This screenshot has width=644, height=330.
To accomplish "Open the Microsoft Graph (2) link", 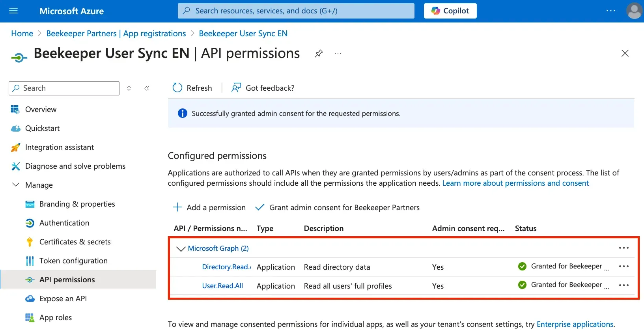I will click(x=218, y=248).
